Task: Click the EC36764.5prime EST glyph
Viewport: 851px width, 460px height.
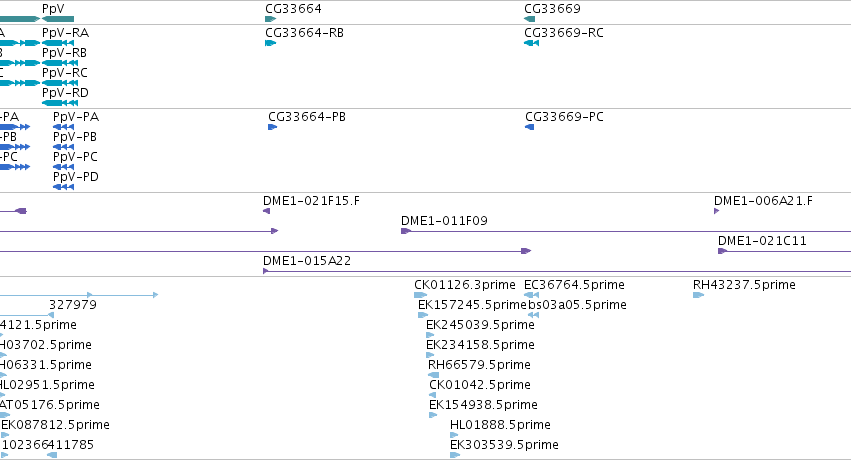Action: point(531,295)
